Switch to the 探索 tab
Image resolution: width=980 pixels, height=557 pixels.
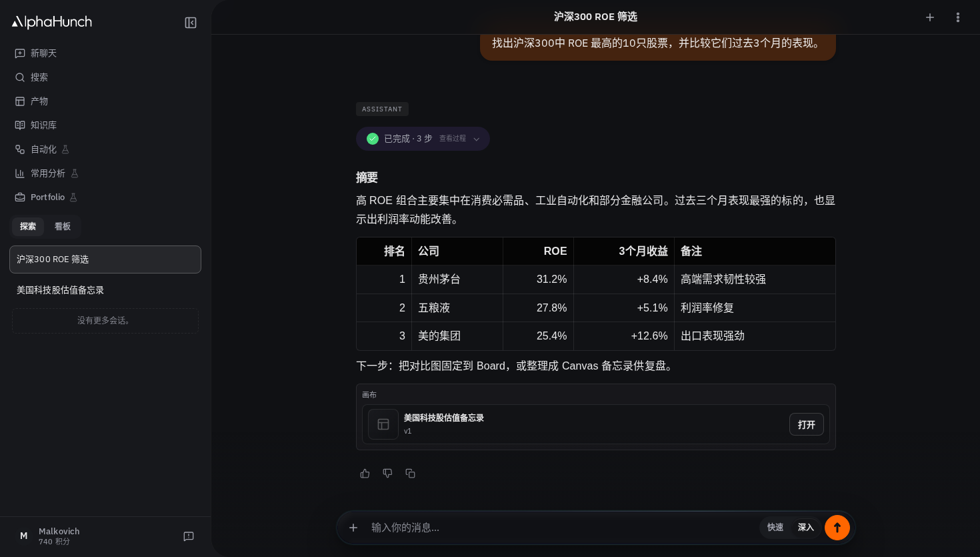tap(28, 227)
